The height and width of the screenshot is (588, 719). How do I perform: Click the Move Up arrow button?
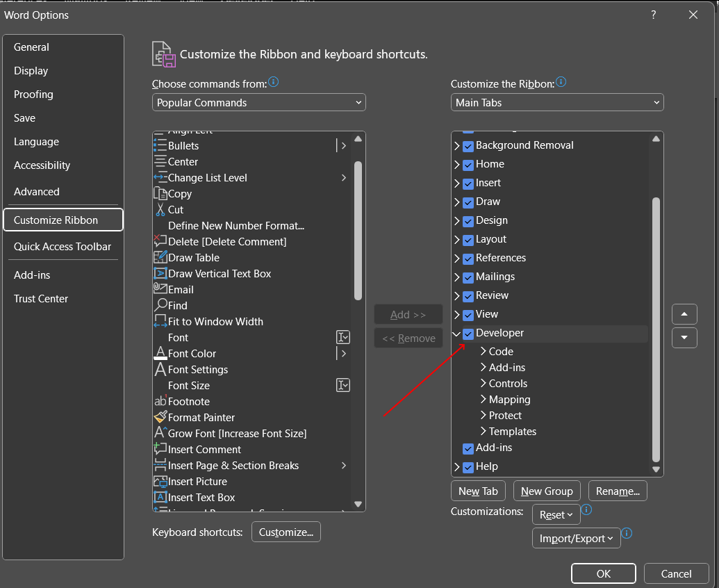coord(684,314)
